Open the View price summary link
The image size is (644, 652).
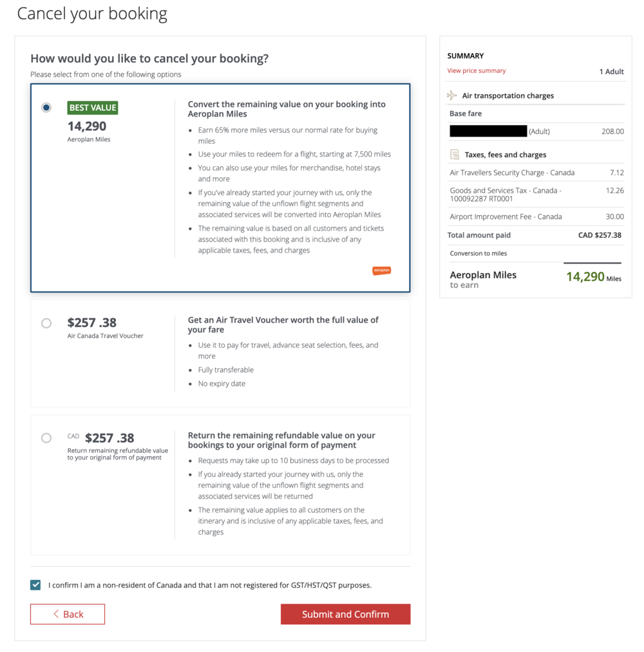tap(477, 71)
